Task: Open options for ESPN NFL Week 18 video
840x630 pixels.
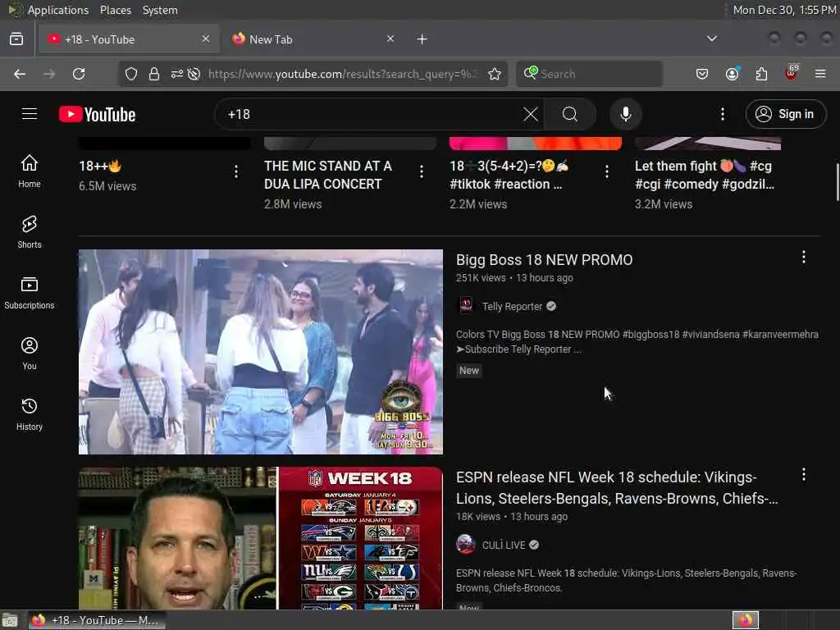Action: coord(804,475)
